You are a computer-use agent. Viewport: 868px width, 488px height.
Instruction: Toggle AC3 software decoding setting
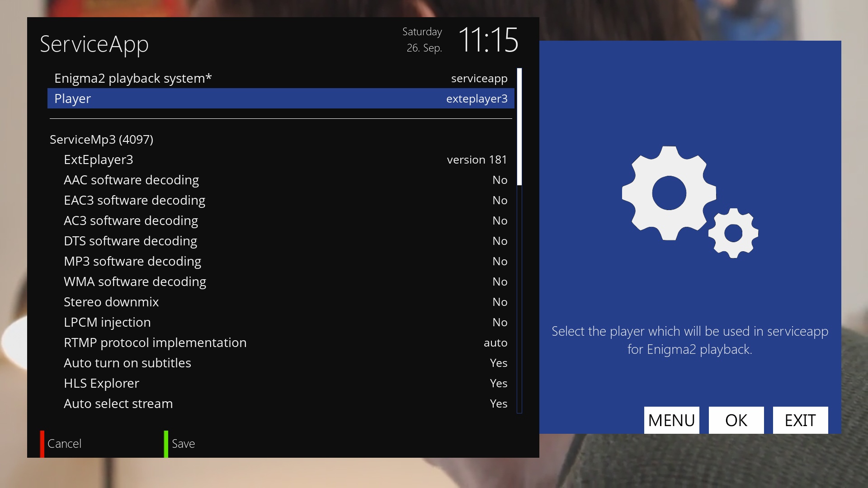click(x=281, y=221)
